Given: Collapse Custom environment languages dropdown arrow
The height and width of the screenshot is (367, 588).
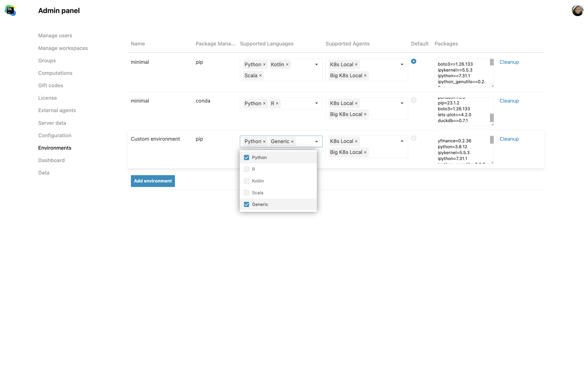Looking at the screenshot, I should pos(316,141).
